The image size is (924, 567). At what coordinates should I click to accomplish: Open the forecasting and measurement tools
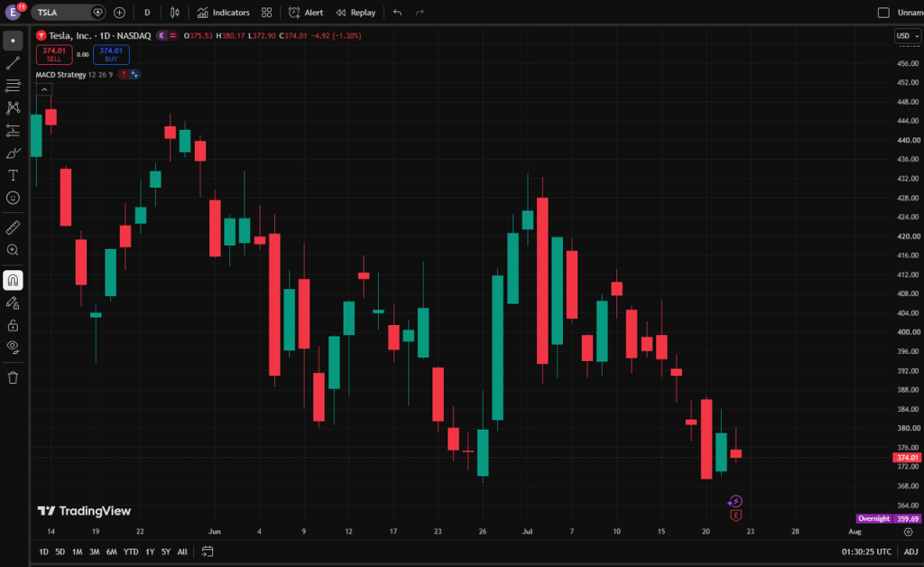pos(13,130)
